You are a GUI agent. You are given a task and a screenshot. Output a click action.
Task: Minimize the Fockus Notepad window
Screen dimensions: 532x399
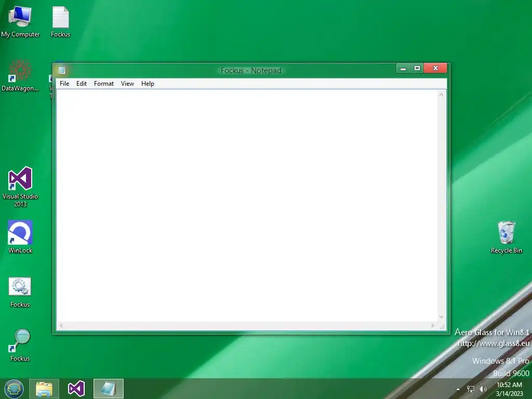tap(403, 68)
